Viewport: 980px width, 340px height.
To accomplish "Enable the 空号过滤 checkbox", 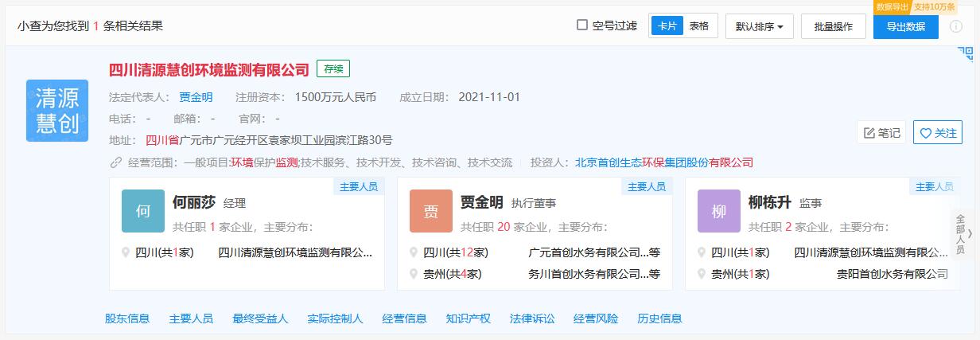I will 582,25.
